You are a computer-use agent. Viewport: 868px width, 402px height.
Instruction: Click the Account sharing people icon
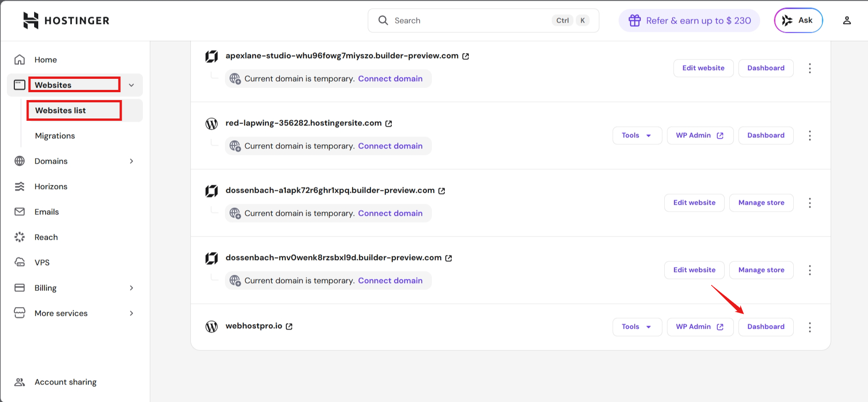19,382
